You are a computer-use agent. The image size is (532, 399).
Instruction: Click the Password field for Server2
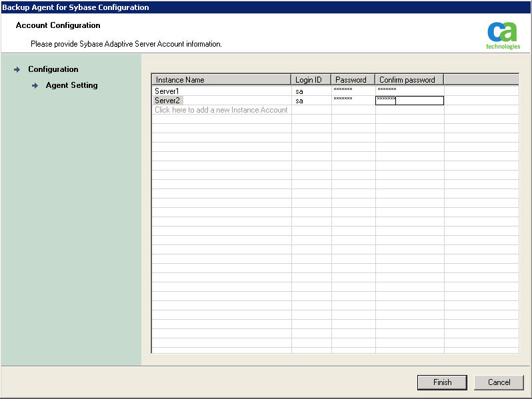353,101
